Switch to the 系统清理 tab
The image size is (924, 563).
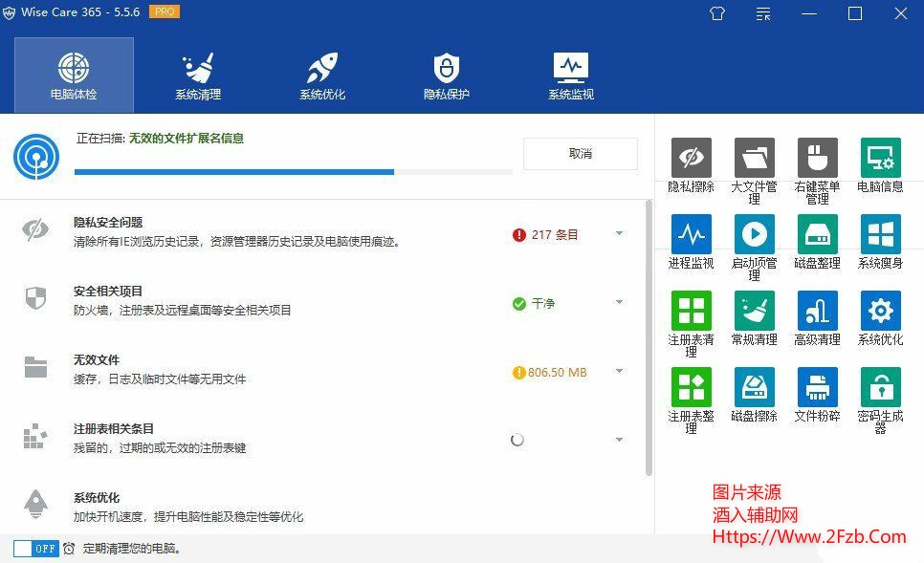point(198,76)
